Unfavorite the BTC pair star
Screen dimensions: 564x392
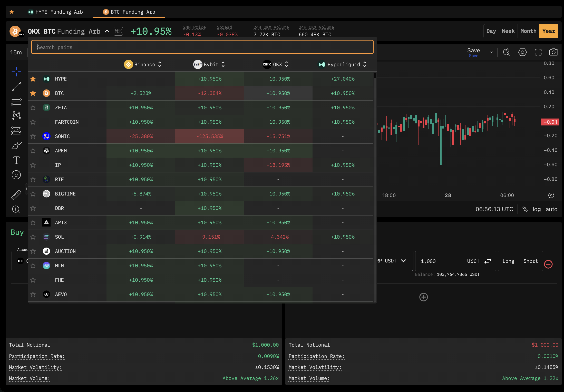point(33,93)
